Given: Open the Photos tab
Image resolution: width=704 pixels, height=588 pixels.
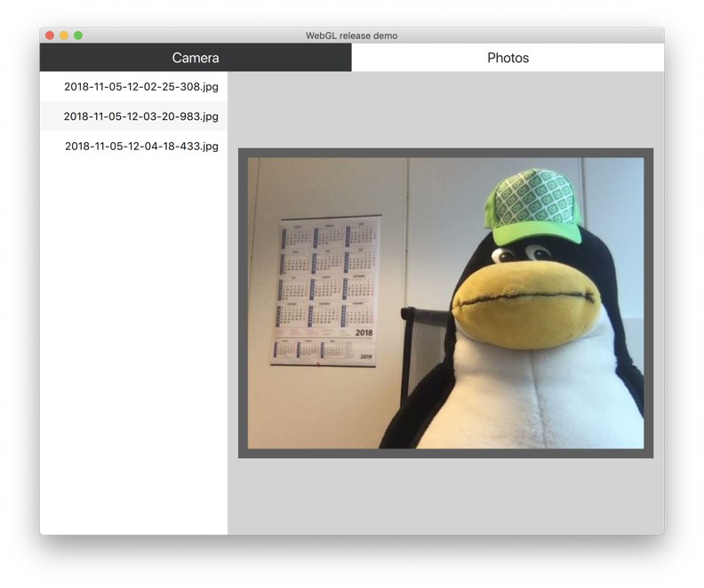Looking at the screenshot, I should click(x=508, y=58).
